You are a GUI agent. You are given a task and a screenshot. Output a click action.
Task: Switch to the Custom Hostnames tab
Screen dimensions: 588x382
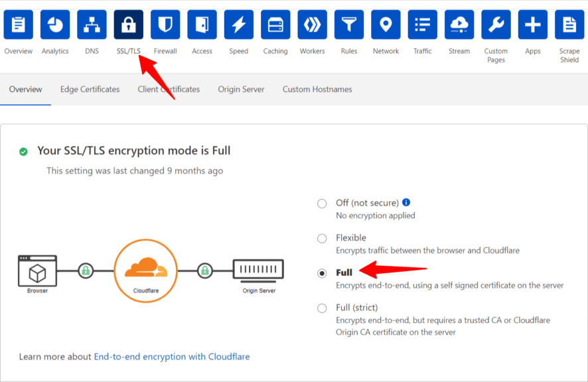tap(317, 90)
